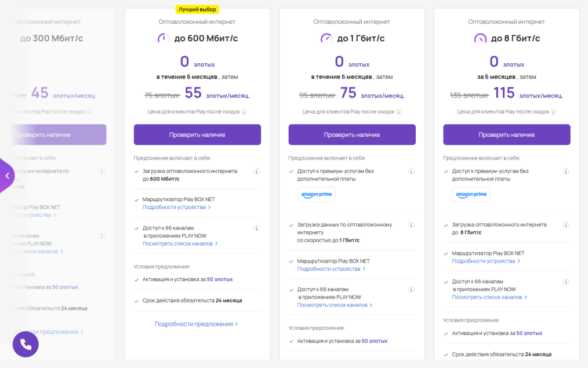Open Посмотреть список каналов in 600 Мбит/с plan
The width and height of the screenshot is (588, 368).
point(180,243)
